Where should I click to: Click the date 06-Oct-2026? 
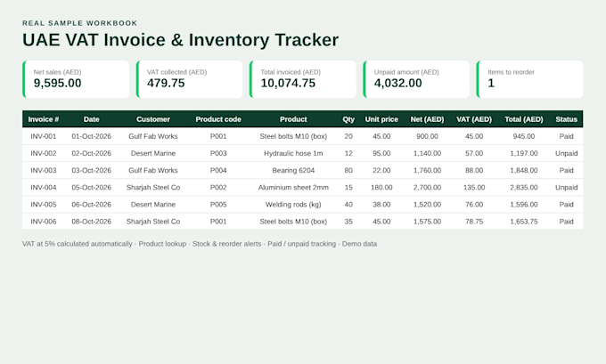[x=91, y=204]
